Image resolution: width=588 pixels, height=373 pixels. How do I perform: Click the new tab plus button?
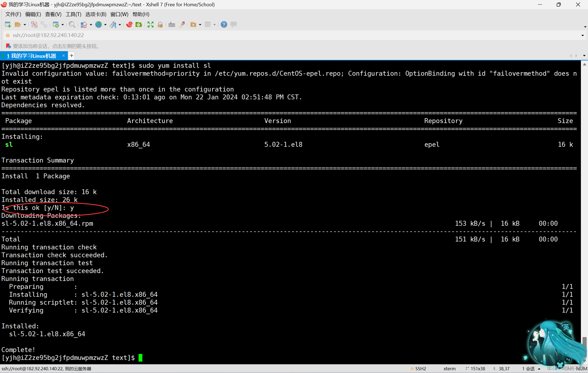(71, 56)
